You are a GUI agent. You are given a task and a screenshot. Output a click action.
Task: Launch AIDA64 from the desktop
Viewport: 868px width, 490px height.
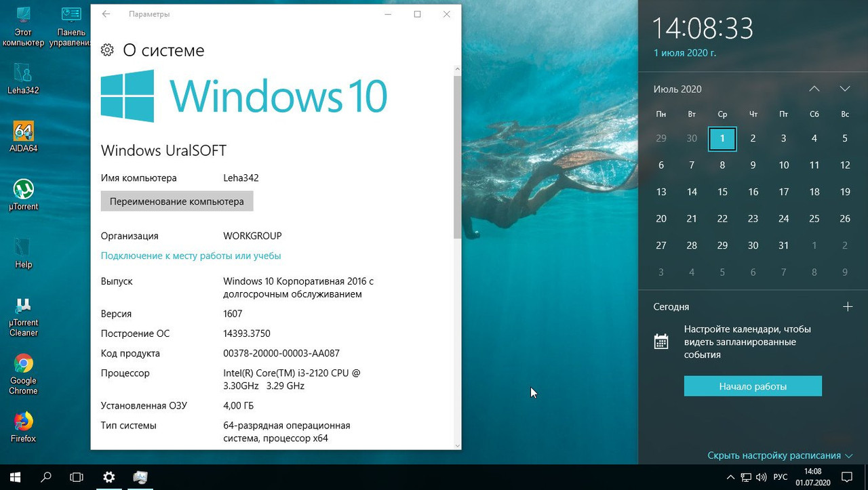coord(23,137)
